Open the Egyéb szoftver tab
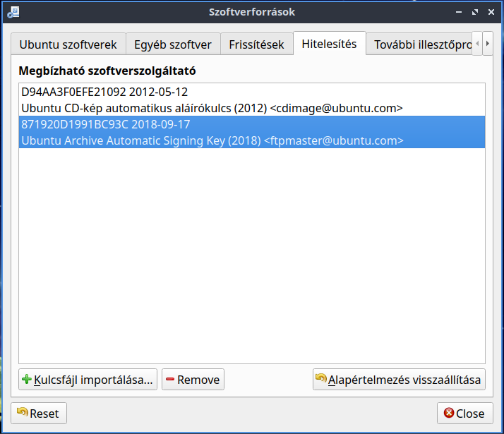 (x=173, y=44)
